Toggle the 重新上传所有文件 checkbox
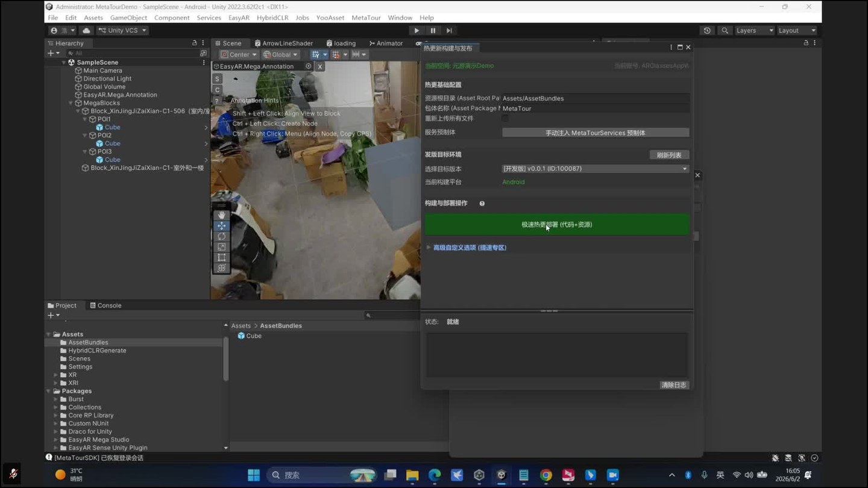The height and width of the screenshot is (488, 868). 505,119
